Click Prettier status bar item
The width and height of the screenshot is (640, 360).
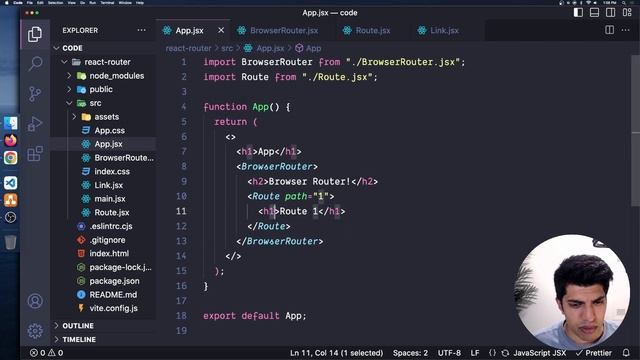tap(594, 353)
